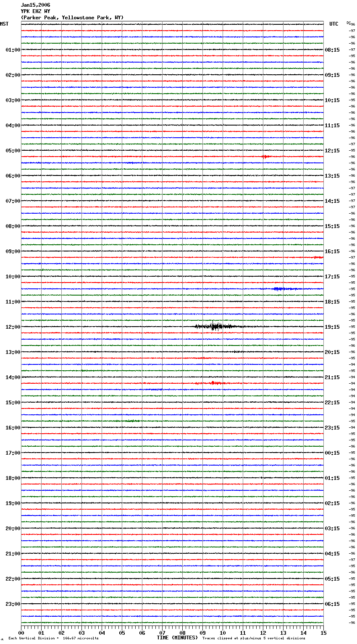Click '(Parker Peak, Yellowstone Park, WY)' heading

click(72, 18)
